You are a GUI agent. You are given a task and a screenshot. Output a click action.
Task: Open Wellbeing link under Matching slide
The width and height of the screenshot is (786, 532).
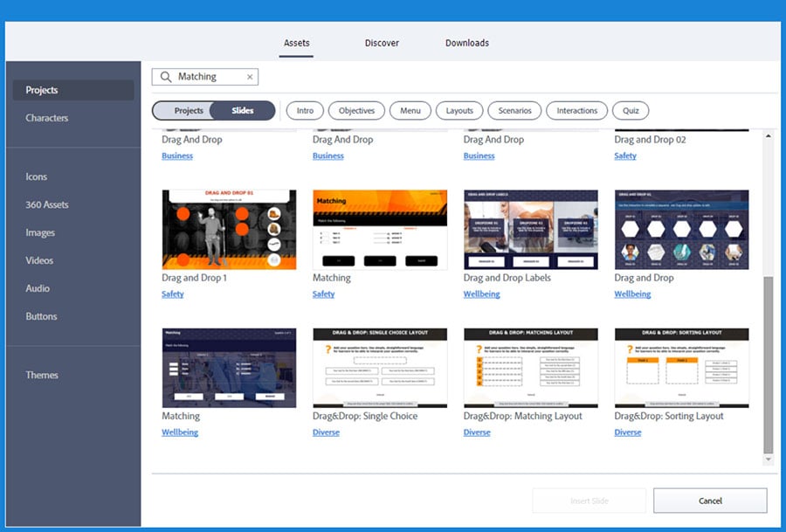point(179,432)
